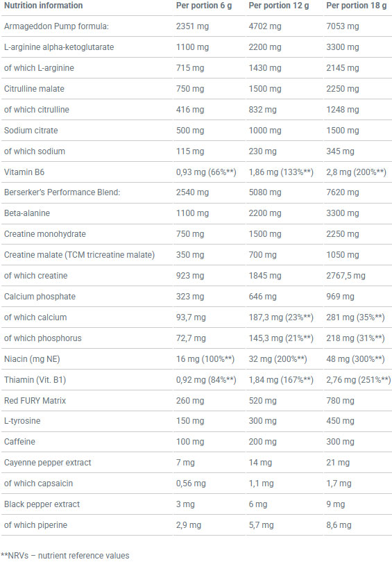
Task: Click the 'Cayenne pepper extract' row label
Action: coord(48,463)
